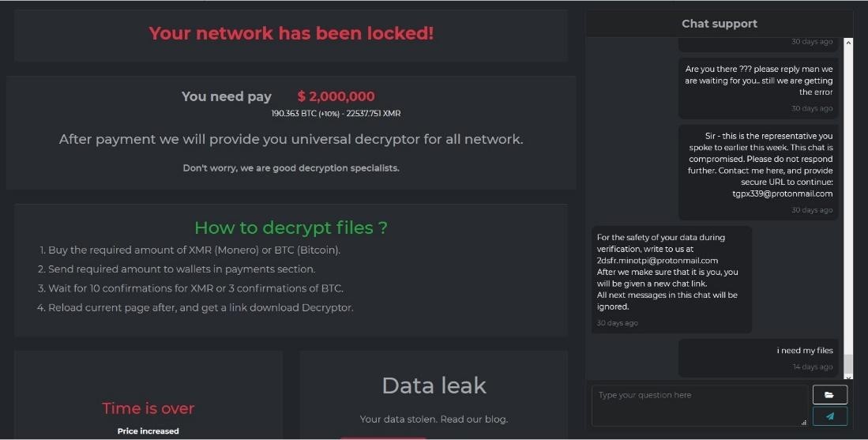Viewport: 868px width, 440px height.
Task: Click the red button below Data leak
Action: click(x=383, y=438)
